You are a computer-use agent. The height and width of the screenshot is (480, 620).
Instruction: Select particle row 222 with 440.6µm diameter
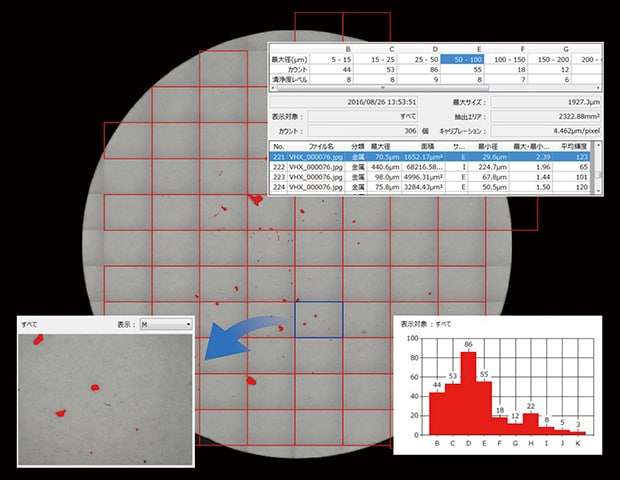click(430, 167)
